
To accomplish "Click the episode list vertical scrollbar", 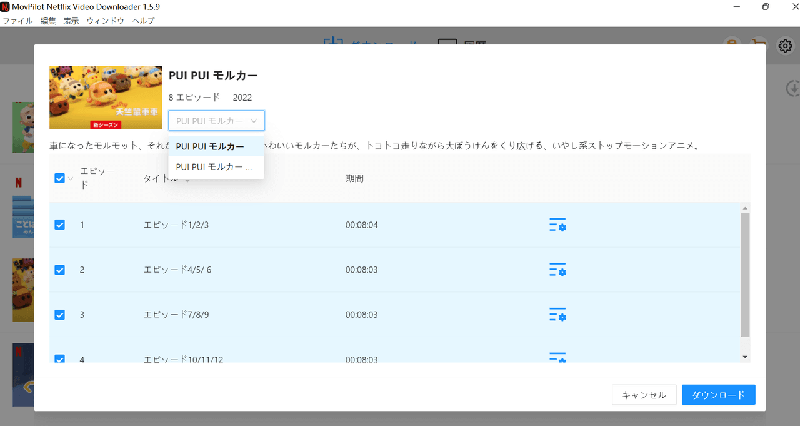I will click(x=744, y=275).
